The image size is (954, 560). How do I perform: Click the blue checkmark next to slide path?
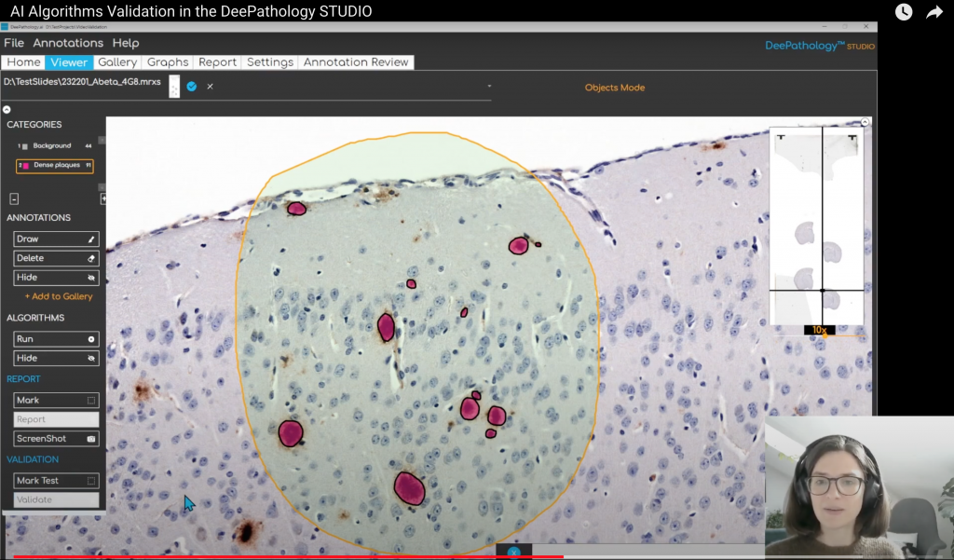[x=191, y=87]
